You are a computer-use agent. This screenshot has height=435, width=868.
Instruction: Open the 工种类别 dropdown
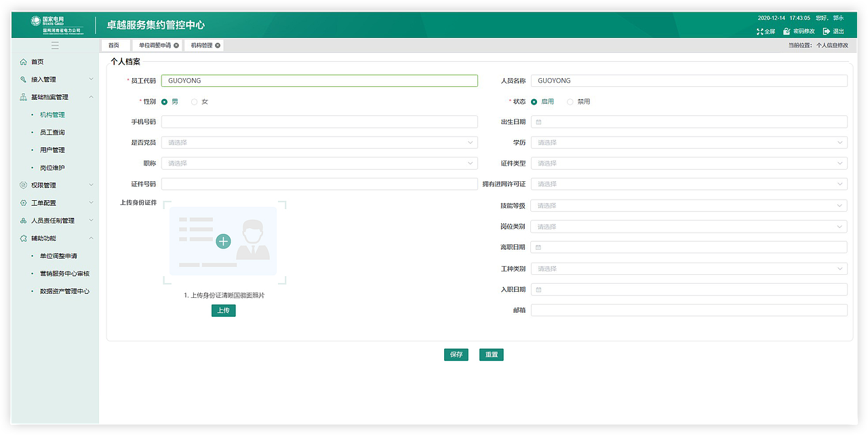tap(689, 269)
